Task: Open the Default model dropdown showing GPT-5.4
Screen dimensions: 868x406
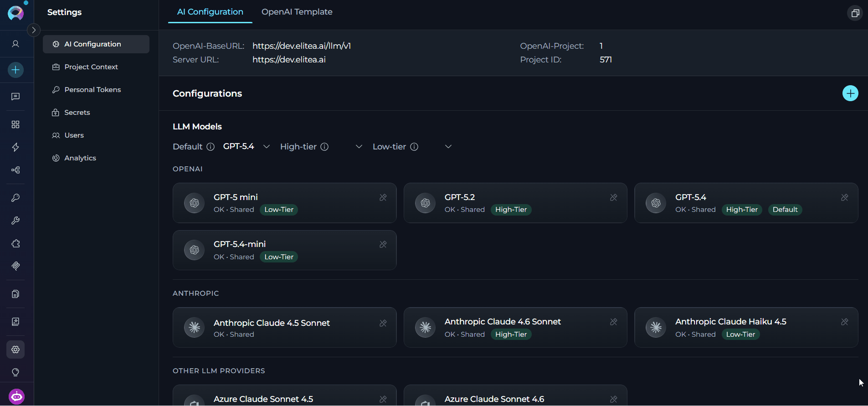Action: point(247,146)
